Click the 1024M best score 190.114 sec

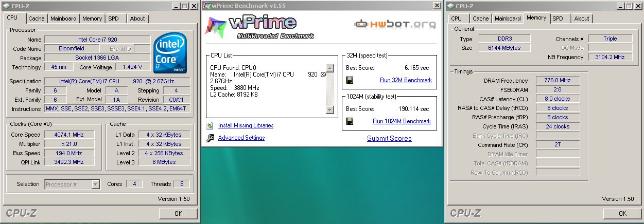point(413,109)
